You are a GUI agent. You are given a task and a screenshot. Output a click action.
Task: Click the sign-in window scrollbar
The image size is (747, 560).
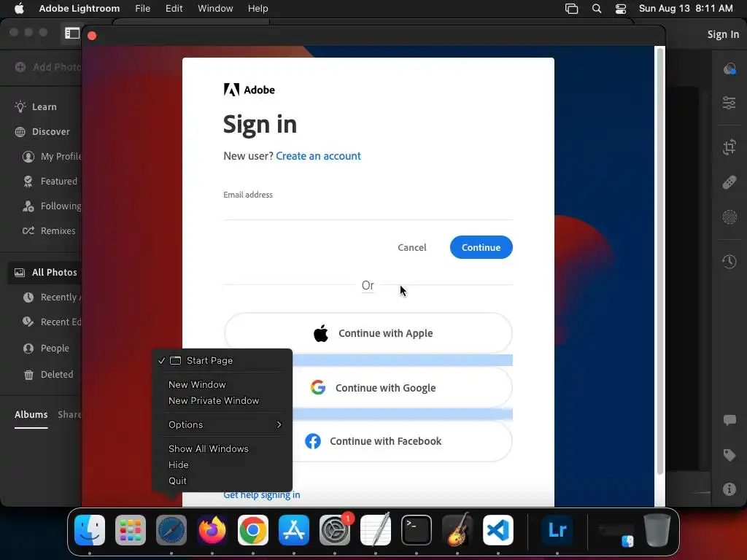659,261
